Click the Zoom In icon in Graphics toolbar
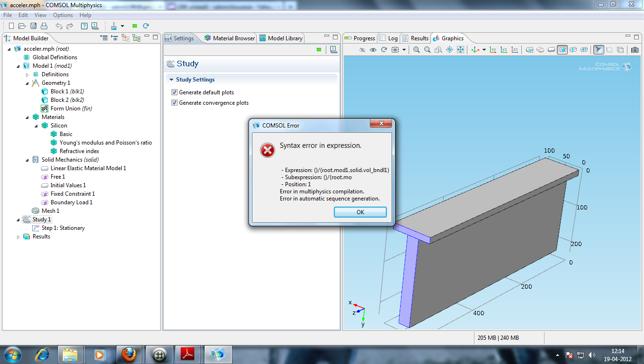This screenshot has width=644, height=364. pos(416,50)
